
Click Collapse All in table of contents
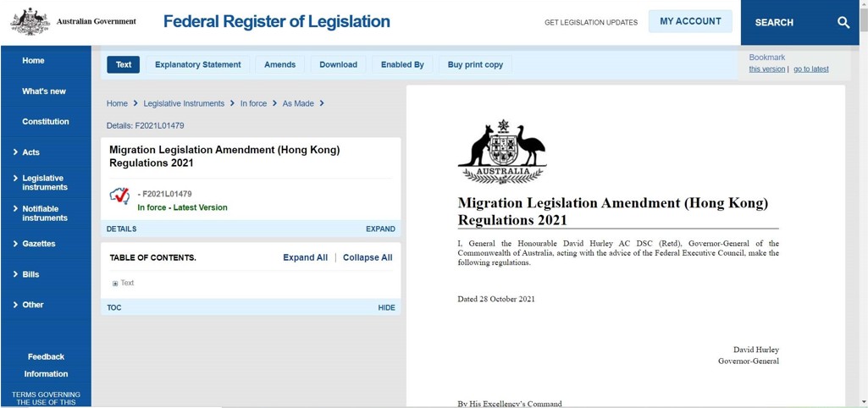coord(368,257)
